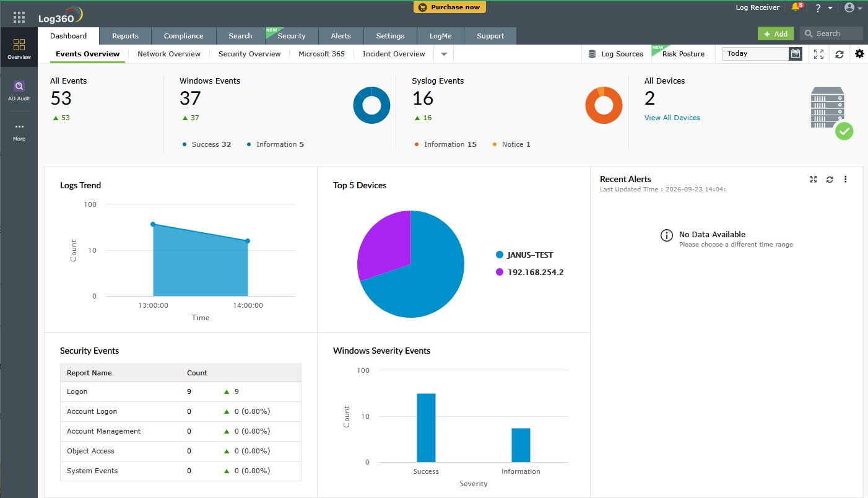Refresh the Recent Alerts widget

[830, 180]
